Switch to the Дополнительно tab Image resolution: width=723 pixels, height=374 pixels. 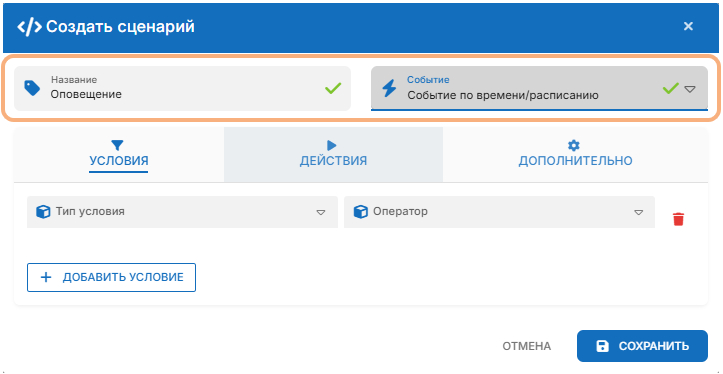click(575, 154)
